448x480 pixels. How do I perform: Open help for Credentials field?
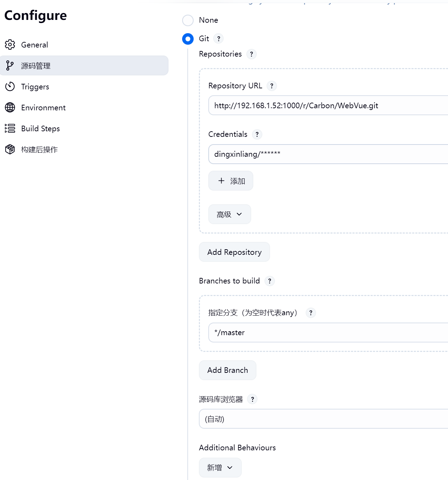[257, 134]
